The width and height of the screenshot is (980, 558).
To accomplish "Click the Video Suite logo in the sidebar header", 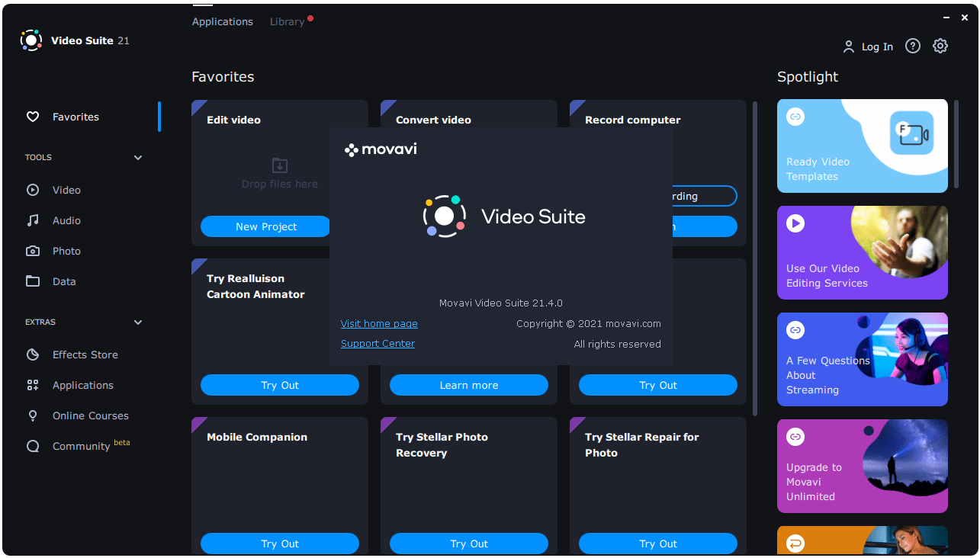I will click(x=31, y=40).
